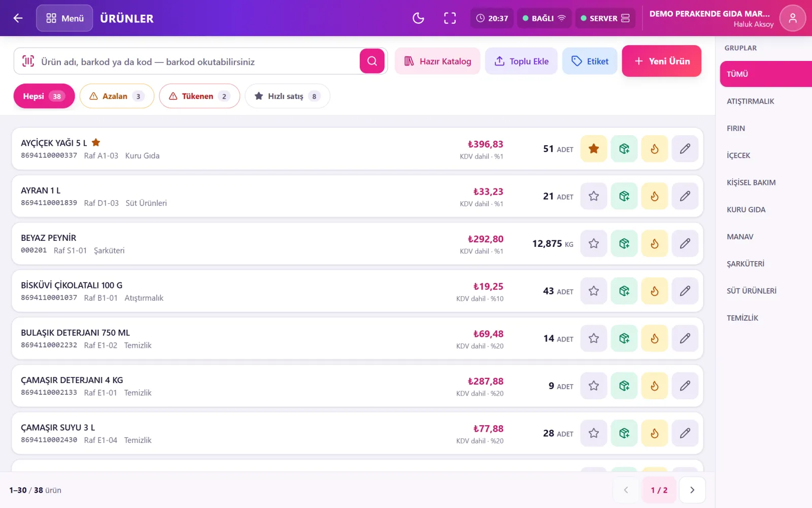The width and height of the screenshot is (812, 508).
Task: Favorite BİSKÜVİ ÇİKOLATALI 100 G star
Action: (x=594, y=291)
